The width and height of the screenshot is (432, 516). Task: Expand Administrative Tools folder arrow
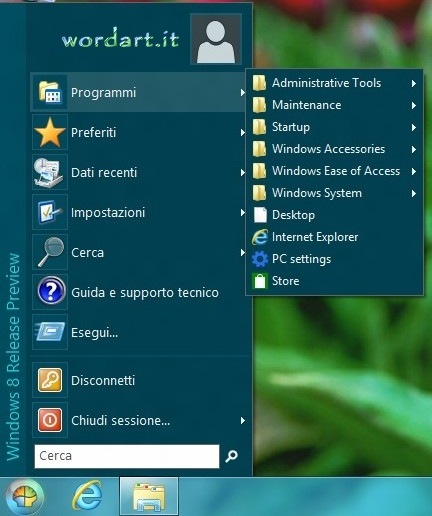[x=414, y=83]
